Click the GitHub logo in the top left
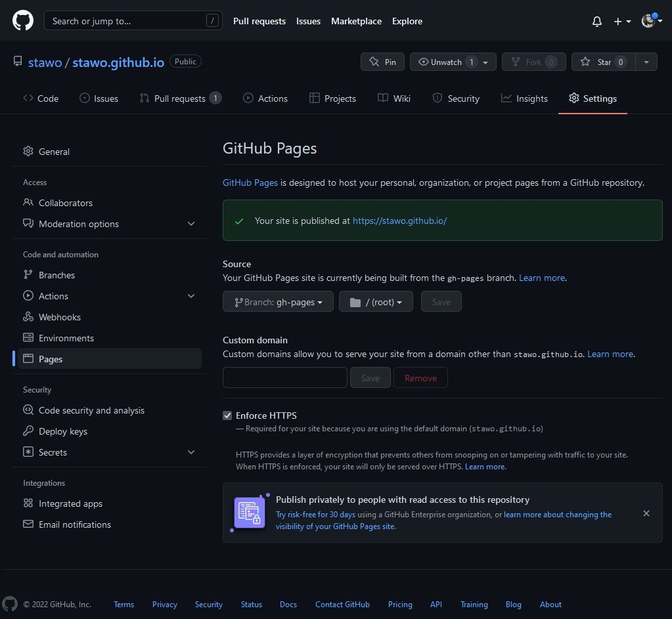The width and height of the screenshot is (672, 619). [22, 20]
